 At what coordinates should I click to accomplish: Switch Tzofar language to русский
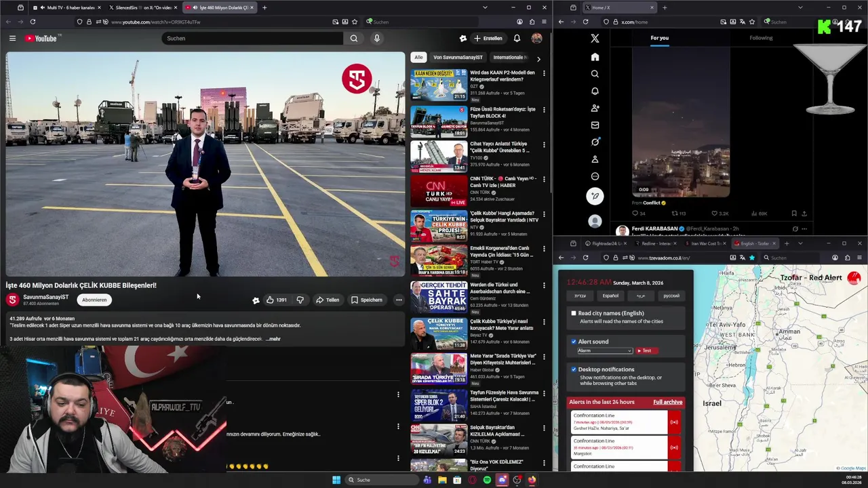[x=671, y=296]
